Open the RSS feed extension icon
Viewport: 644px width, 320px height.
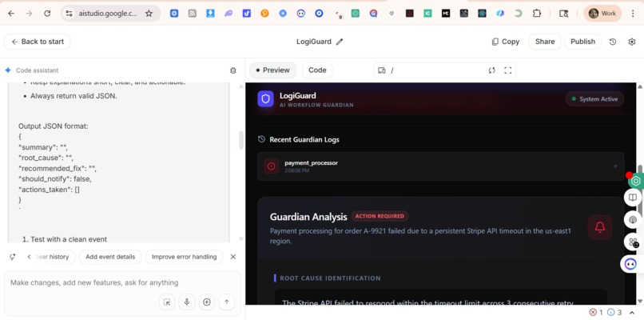(193, 14)
